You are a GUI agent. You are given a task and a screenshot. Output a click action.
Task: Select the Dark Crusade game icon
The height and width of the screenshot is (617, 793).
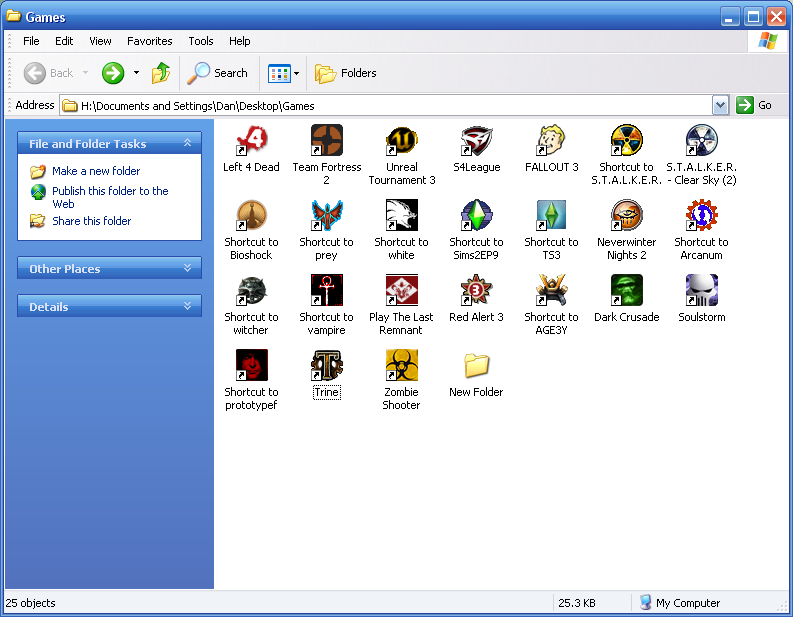(626, 291)
